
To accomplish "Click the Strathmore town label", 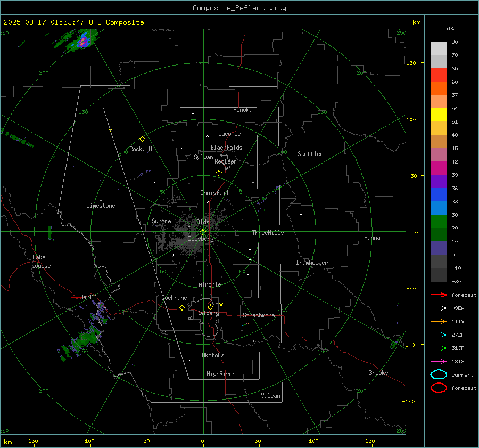I will 259,315.
